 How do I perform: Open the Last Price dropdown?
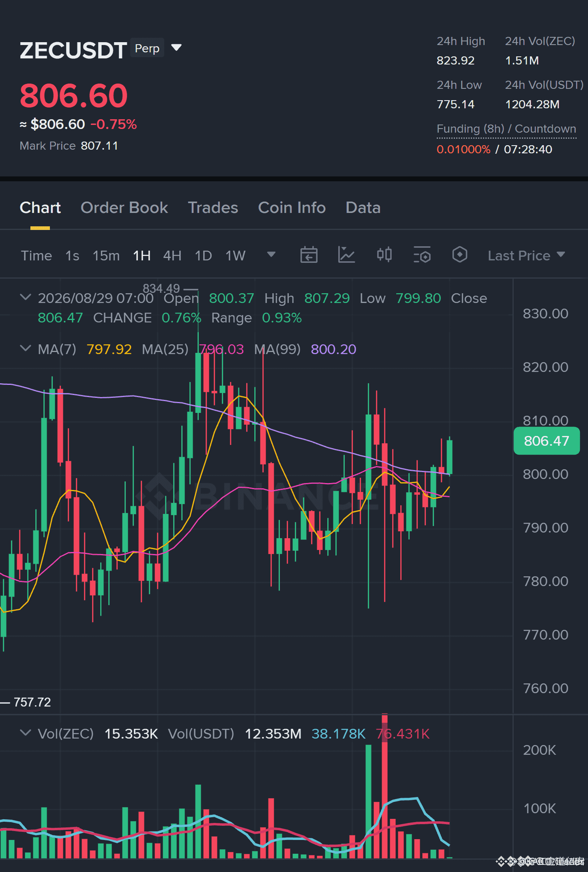pos(526,256)
